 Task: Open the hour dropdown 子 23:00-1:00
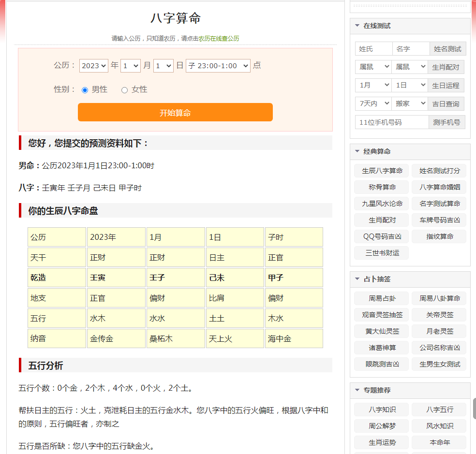(x=218, y=66)
